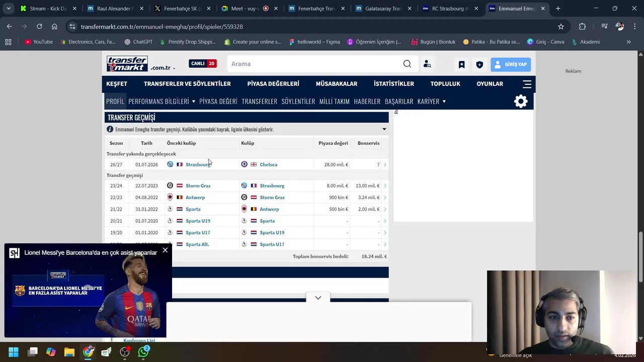Open Oyunlar menu
The width and height of the screenshot is (644, 362).
click(x=490, y=84)
